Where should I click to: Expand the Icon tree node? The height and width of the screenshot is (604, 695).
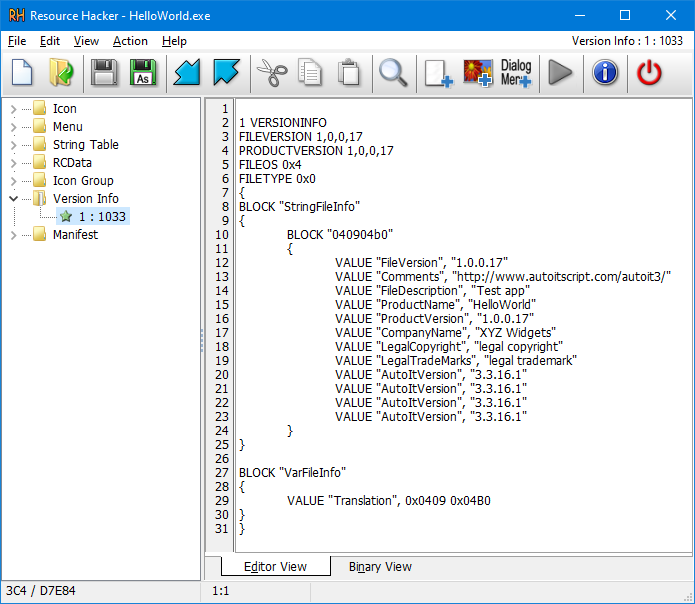point(13,109)
